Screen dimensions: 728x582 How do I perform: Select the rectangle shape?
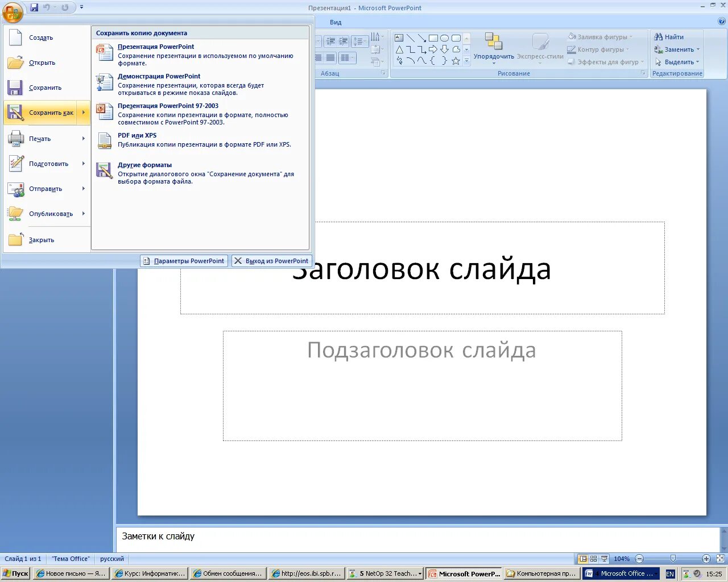433,38
